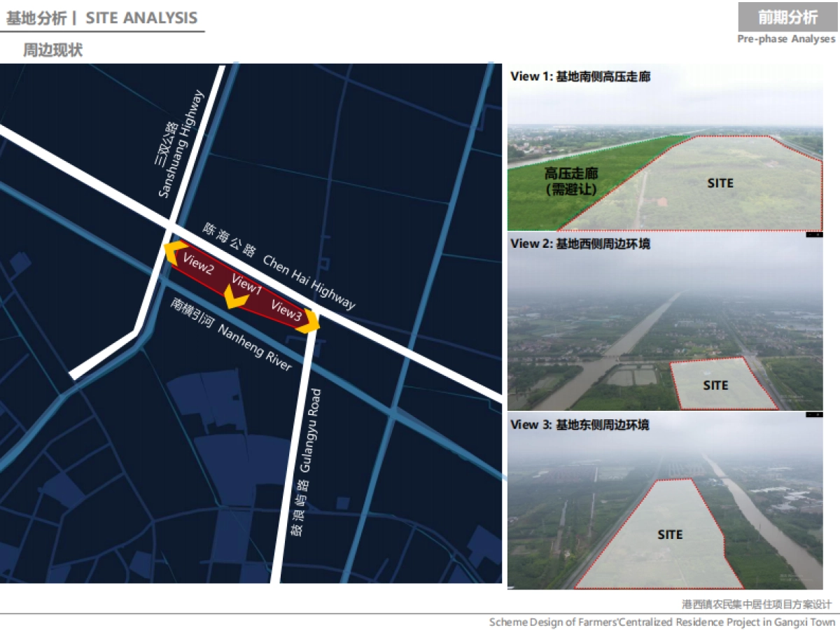Click the SITE label in View 2 photo

pos(715,385)
